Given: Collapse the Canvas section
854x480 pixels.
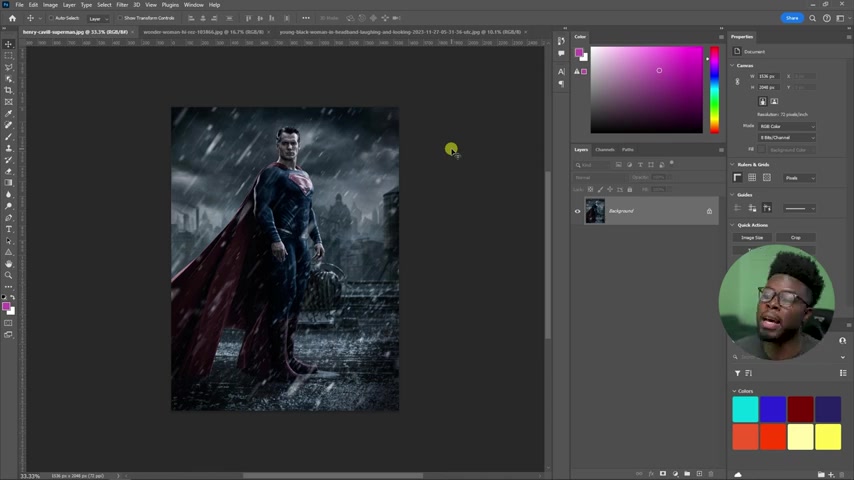Looking at the screenshot, I should (x=733, y=65).
